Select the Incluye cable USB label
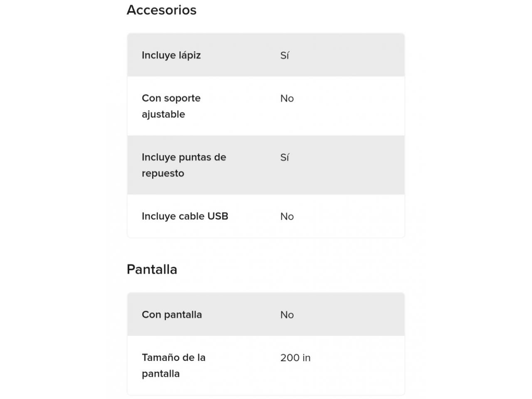Viewport: 532px width, 399px height. click(185, 216)
